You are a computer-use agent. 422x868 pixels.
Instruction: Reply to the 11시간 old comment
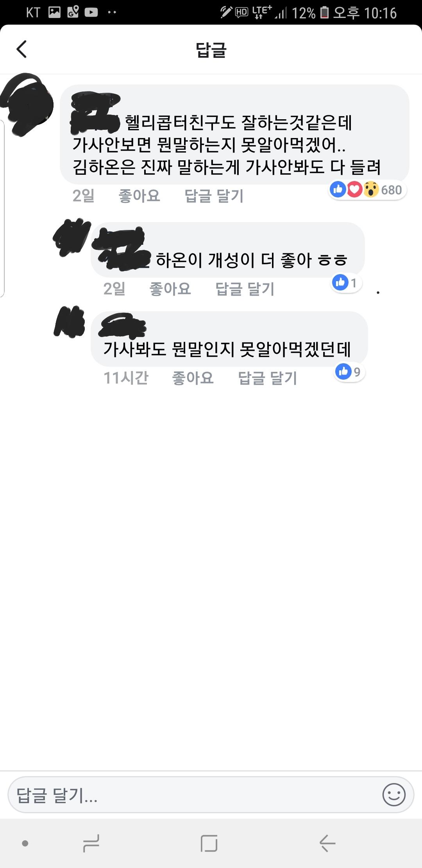click(268, 378)
